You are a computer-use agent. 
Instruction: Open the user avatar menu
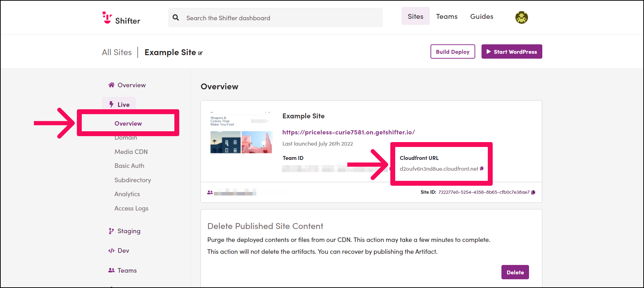(522, 17)
